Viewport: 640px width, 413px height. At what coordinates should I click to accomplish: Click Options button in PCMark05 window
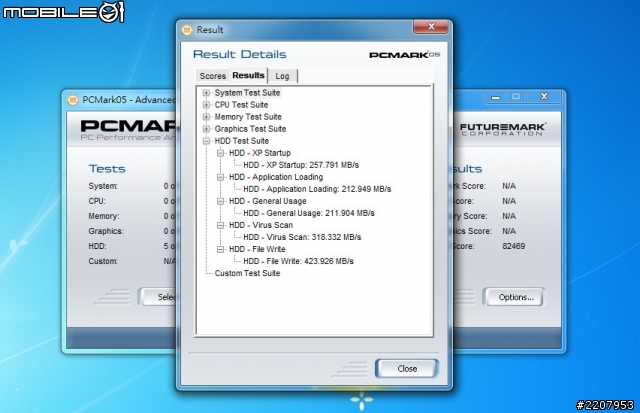(516, 297)
